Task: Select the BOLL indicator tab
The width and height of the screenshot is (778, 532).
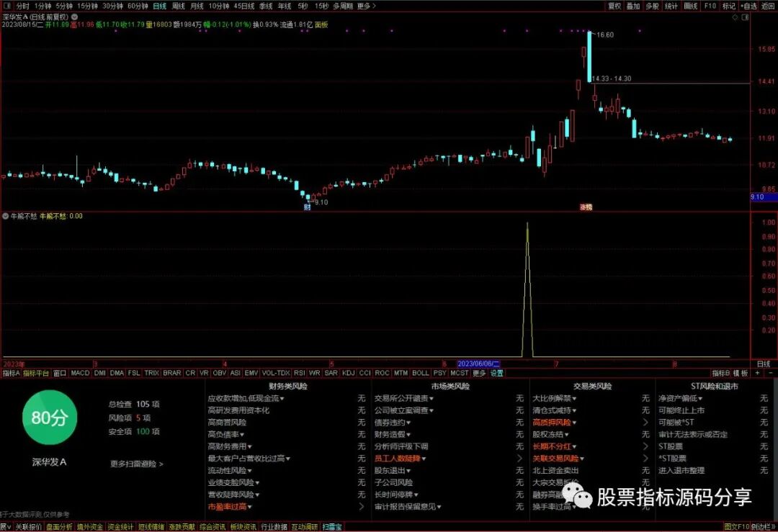Action: pyautogui.click(x=420, y=373)
